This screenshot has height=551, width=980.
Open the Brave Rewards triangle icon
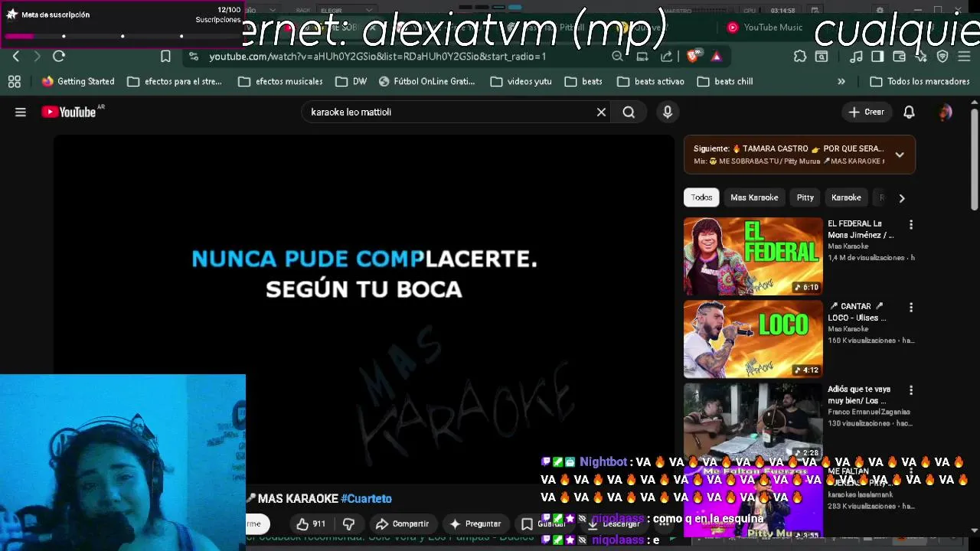pyautogui.click(x=716, y=57)
